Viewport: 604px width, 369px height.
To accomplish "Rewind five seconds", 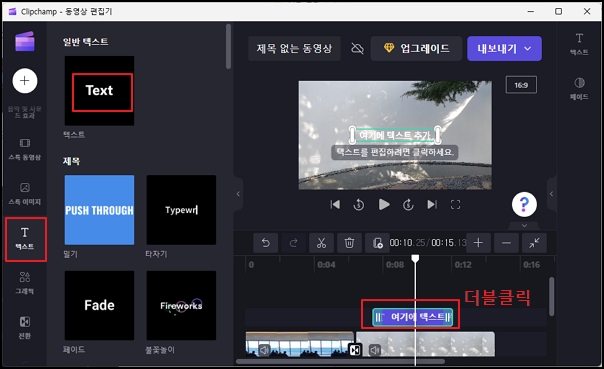I will (359, 205).
